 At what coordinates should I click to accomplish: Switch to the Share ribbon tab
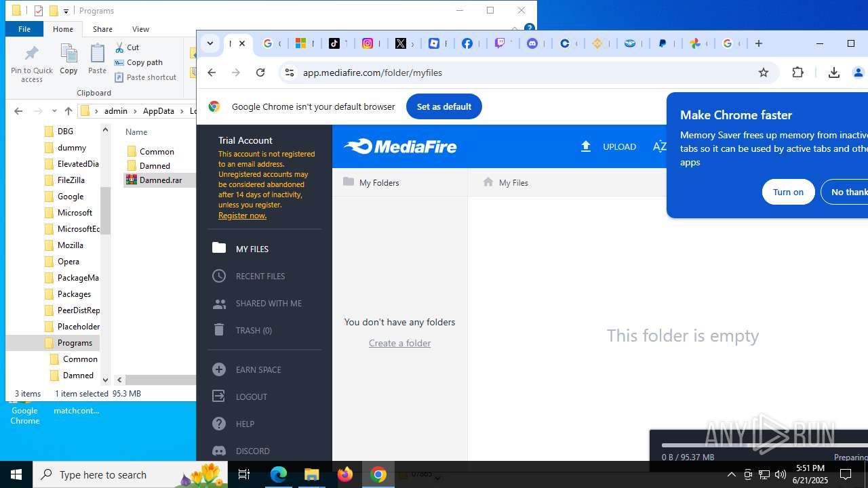(102, 29)
